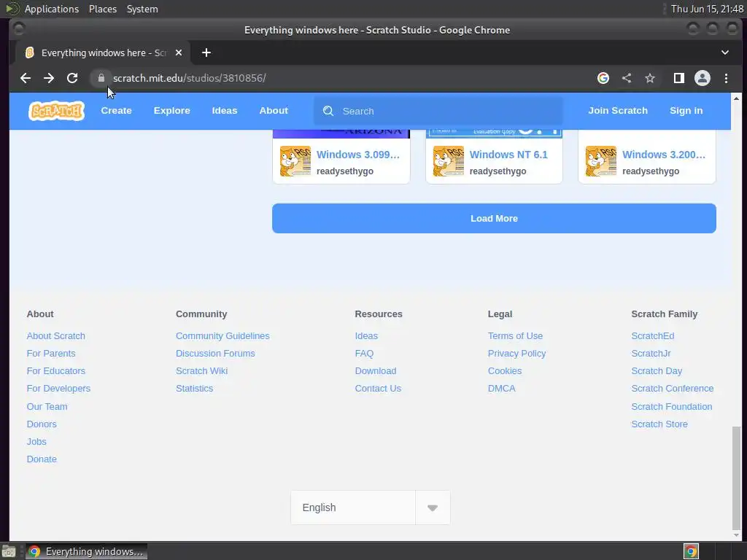Click the show desktop icon in taskbar
Viewport: 747px width, 560px height.
point(9,552)
